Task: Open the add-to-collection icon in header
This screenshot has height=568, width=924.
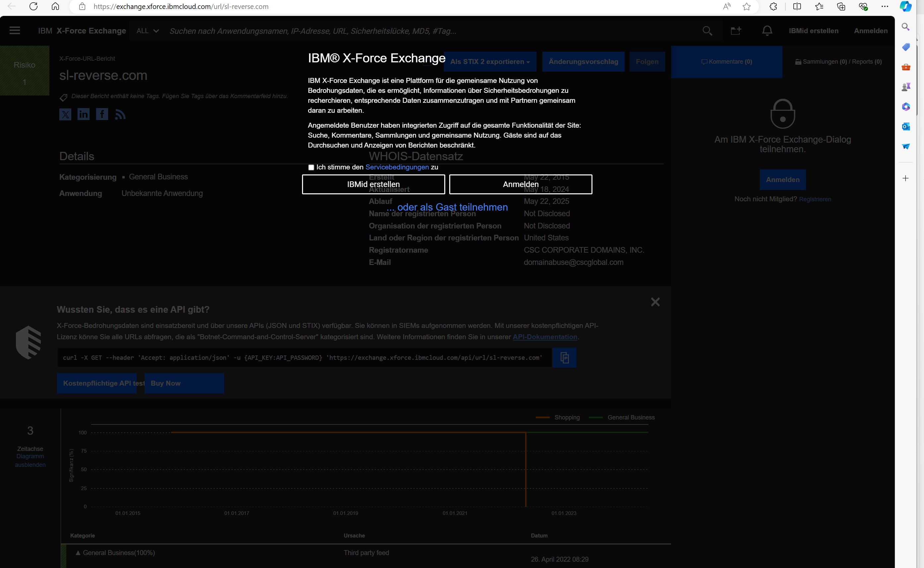Action: 736,31
